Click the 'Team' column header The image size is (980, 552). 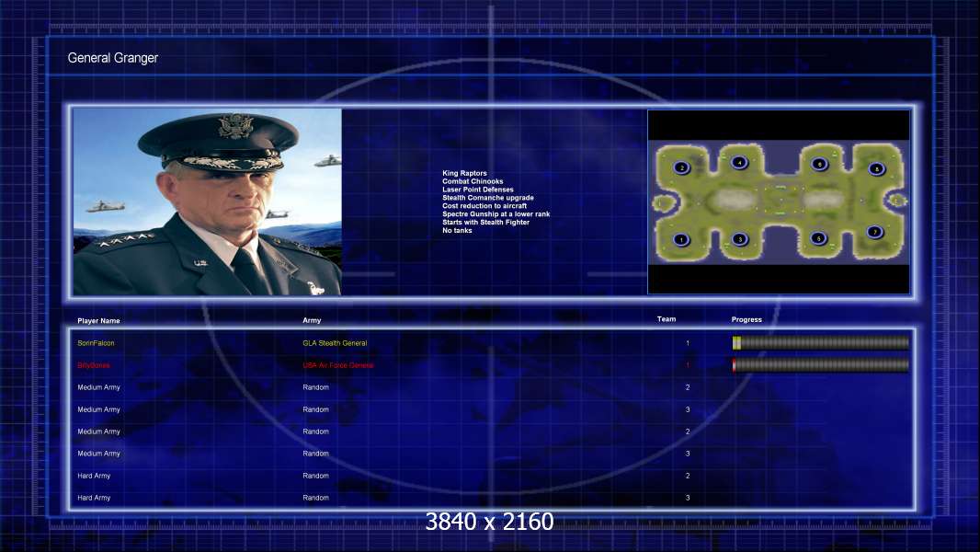coord(667,319)
